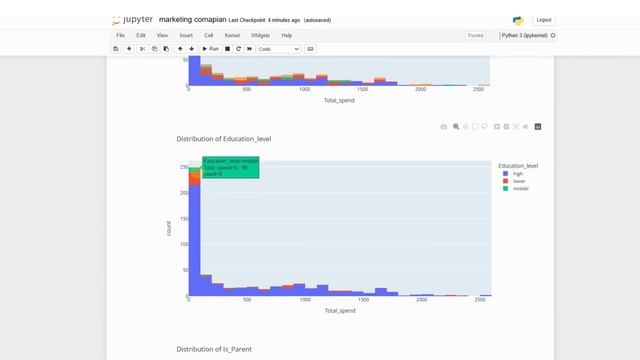
Task: Click the red legend color swatch
Action: [x=505, y=181]
